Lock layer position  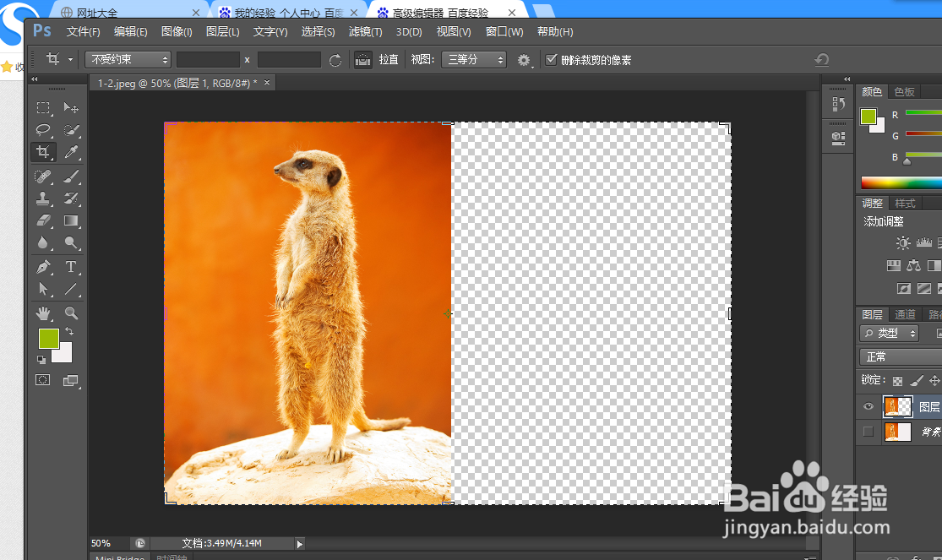(x=934, y=380)
